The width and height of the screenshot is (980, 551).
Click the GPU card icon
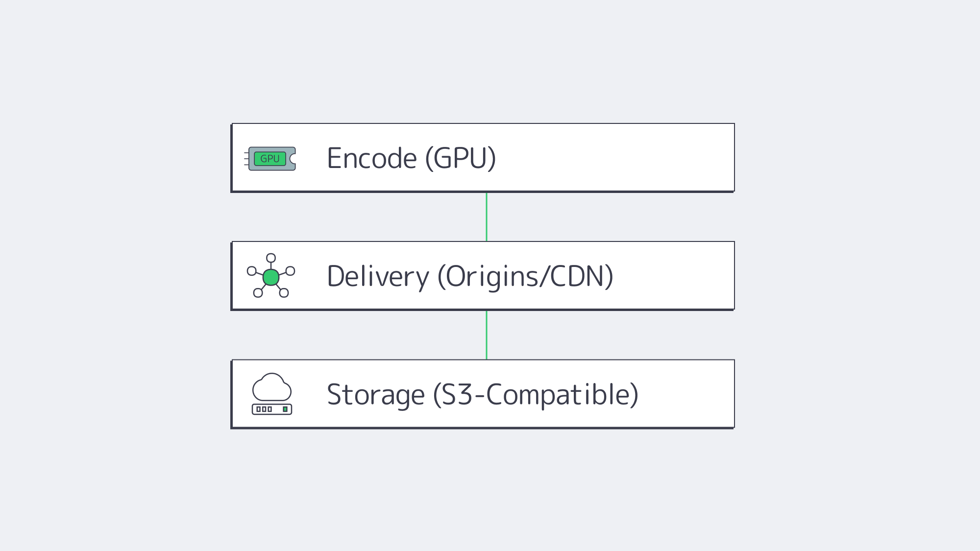[272, 159]
